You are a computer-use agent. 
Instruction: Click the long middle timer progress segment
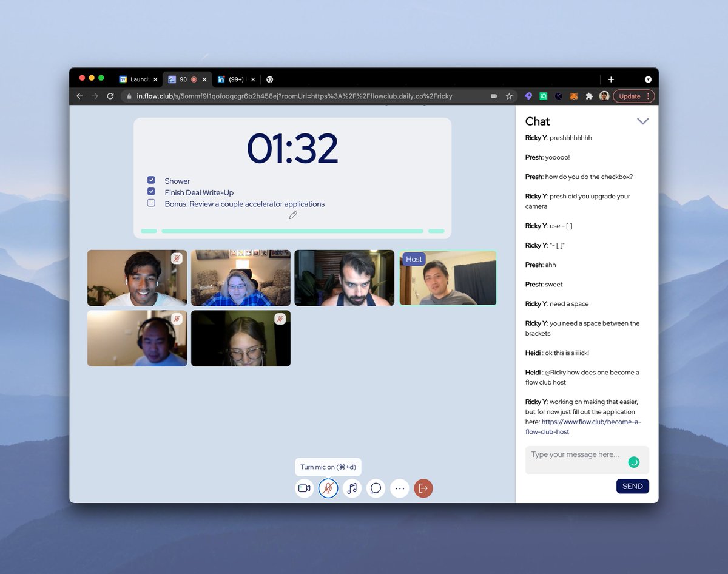292,231
